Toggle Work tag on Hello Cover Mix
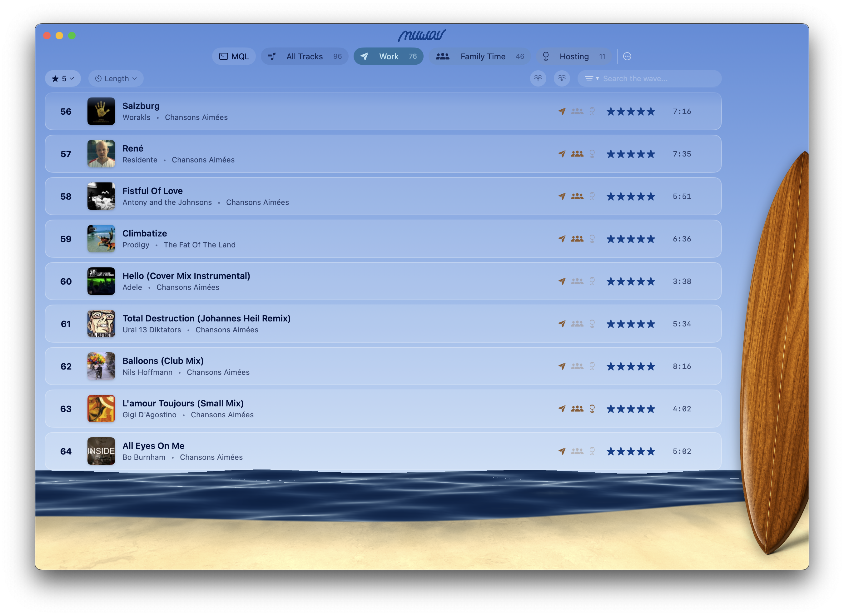 [562, 281]
